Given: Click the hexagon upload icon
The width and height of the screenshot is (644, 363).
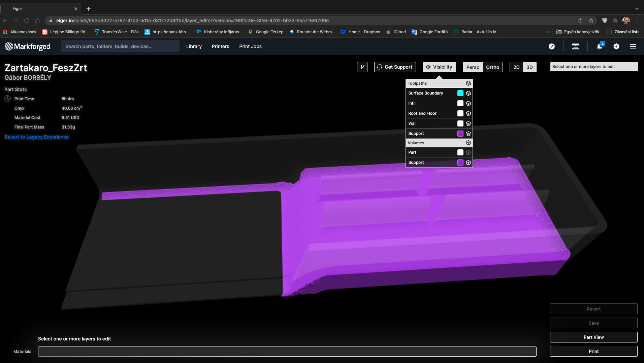Looking at the screenshot, I should [616, 46].
